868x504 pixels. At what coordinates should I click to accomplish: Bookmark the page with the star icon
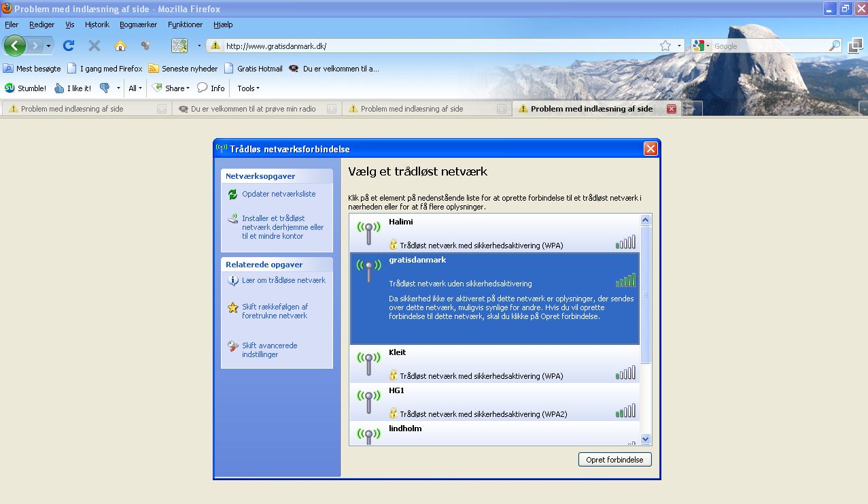coord(665,46)
